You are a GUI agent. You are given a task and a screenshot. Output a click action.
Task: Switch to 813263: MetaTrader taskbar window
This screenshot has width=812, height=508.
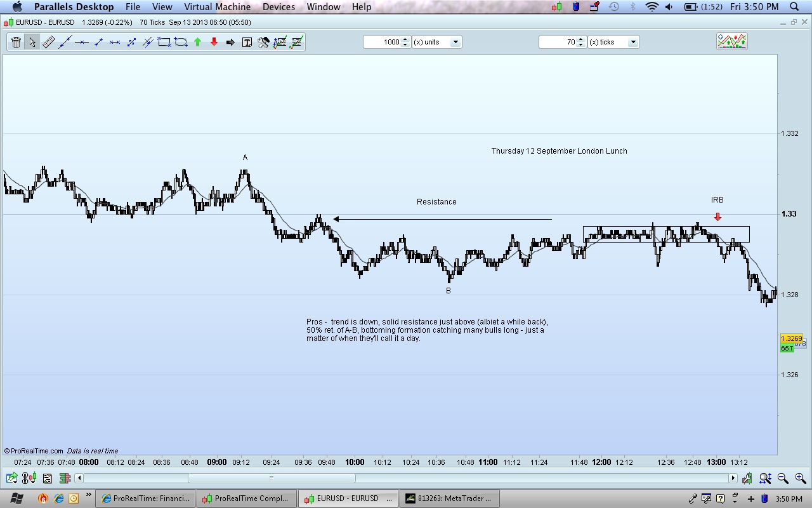(x=451, y=498)
